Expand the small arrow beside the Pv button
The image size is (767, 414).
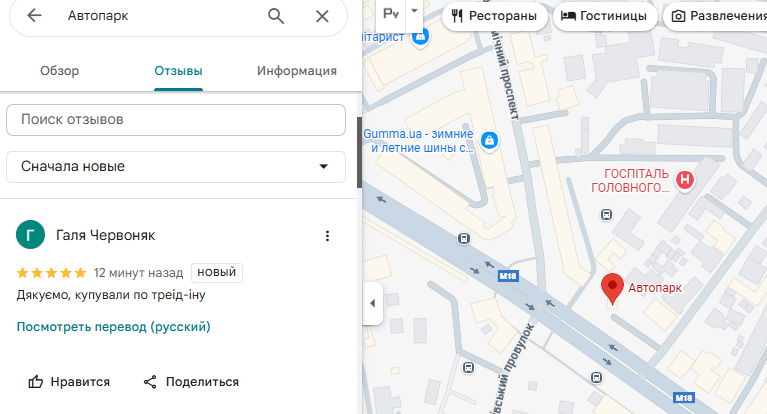414,10
